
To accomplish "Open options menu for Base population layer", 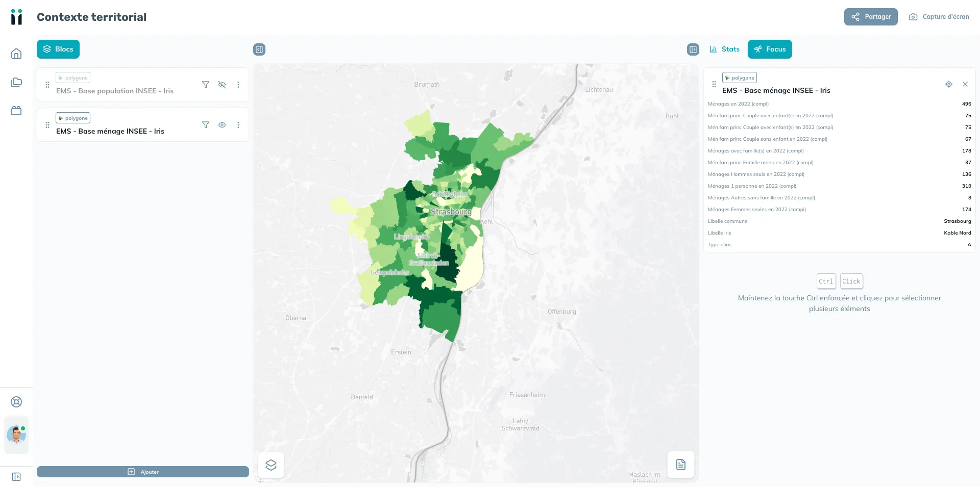I will point(238,85).
